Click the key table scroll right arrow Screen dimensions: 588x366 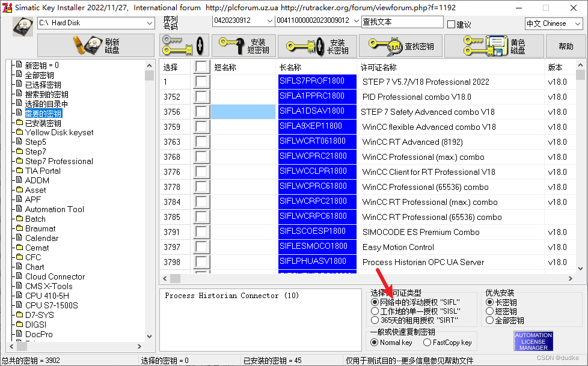pos(571,279)
